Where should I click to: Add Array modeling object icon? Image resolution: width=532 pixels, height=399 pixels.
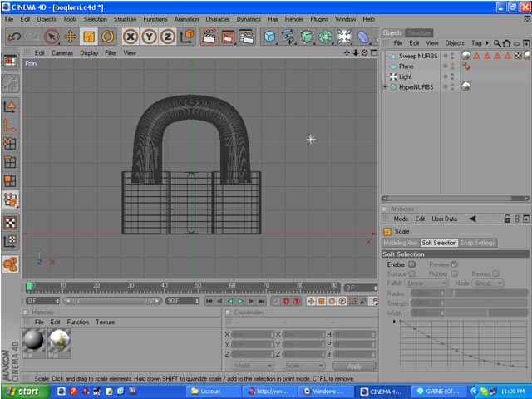pyautogui.click(x=325, y=37)
